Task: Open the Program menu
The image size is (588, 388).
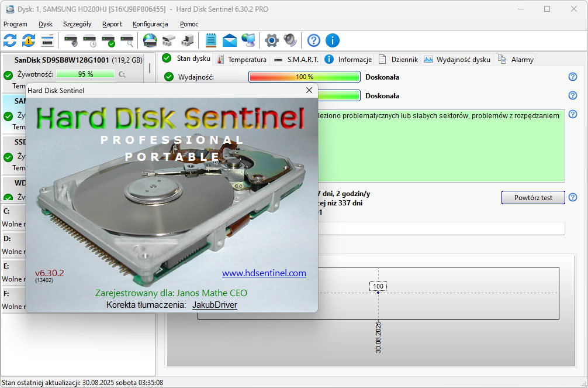Action: (15, 24)
